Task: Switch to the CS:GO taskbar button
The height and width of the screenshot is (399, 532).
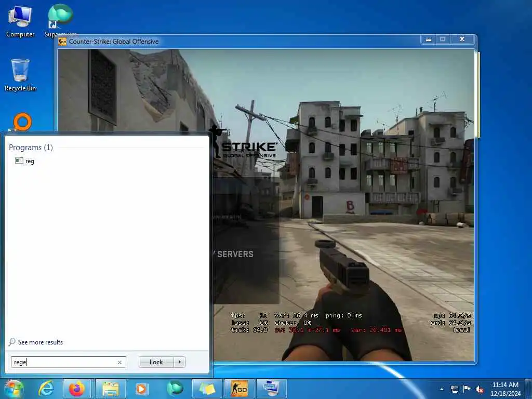Action: pyautogui.click(x=239, y=389)
